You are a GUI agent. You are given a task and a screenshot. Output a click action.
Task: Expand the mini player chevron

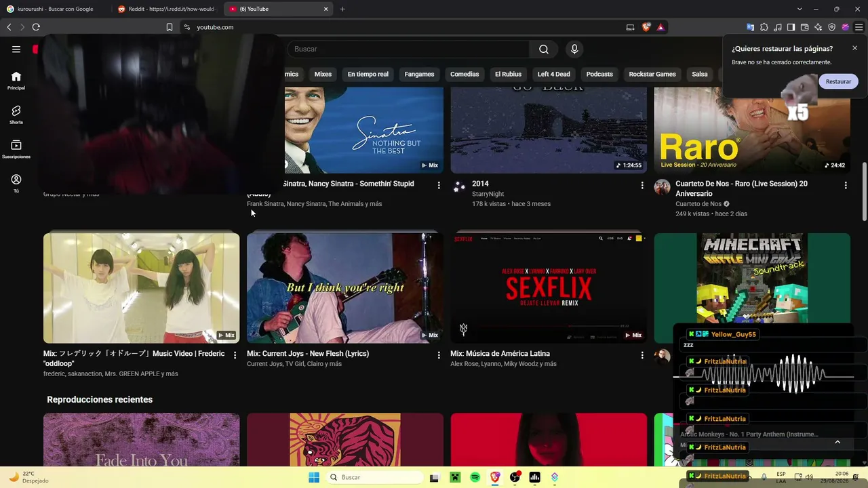837,442
